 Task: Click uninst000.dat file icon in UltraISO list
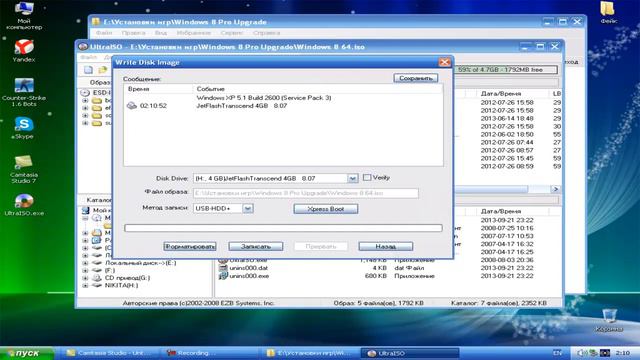tap(222, 268)
